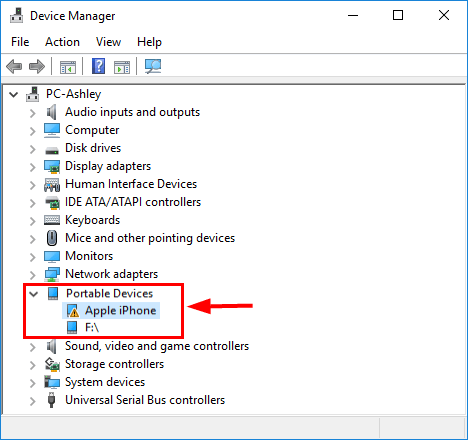This screenshot has height=440, width=468.
Task: Select Apple iPhone warning device icon
Action: (x=73, y=311)
